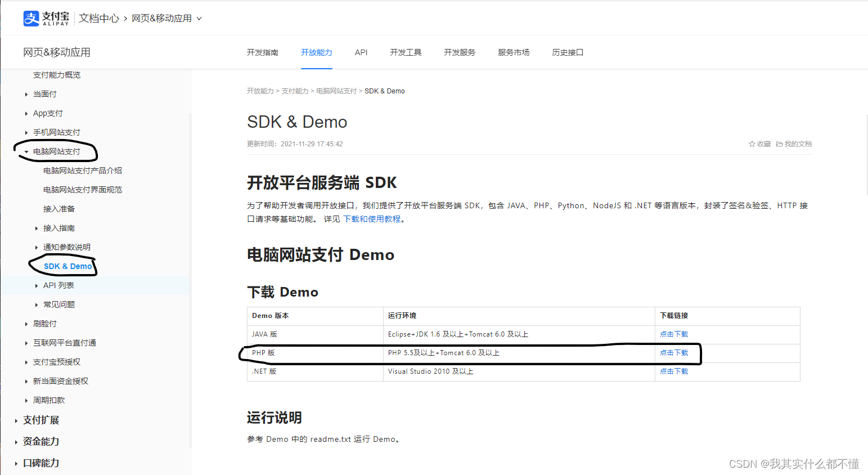Select the 开放能力 tab
The height and width of the screenshot is (475, 868).
tap(317, 52)
